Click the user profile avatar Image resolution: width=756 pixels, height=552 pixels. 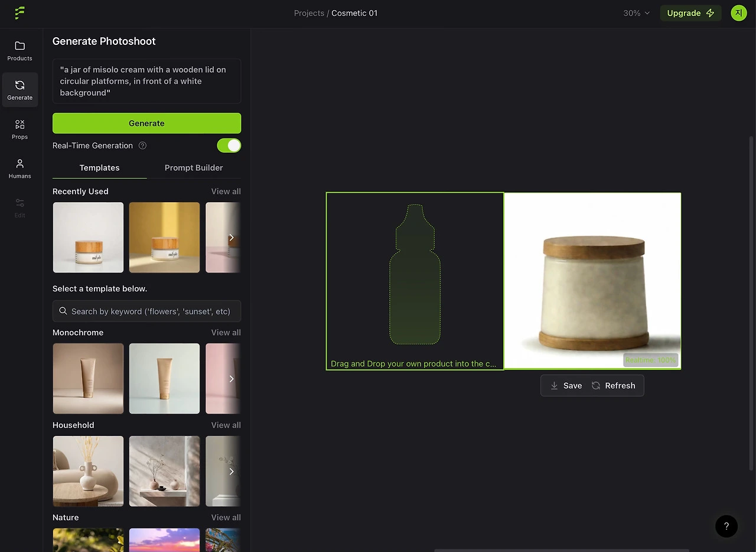738,13
